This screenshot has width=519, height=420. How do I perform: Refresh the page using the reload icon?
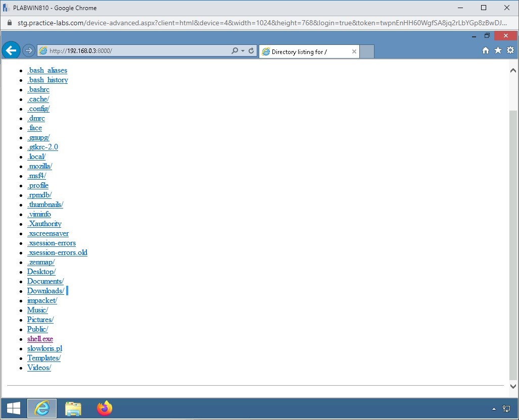251,51
